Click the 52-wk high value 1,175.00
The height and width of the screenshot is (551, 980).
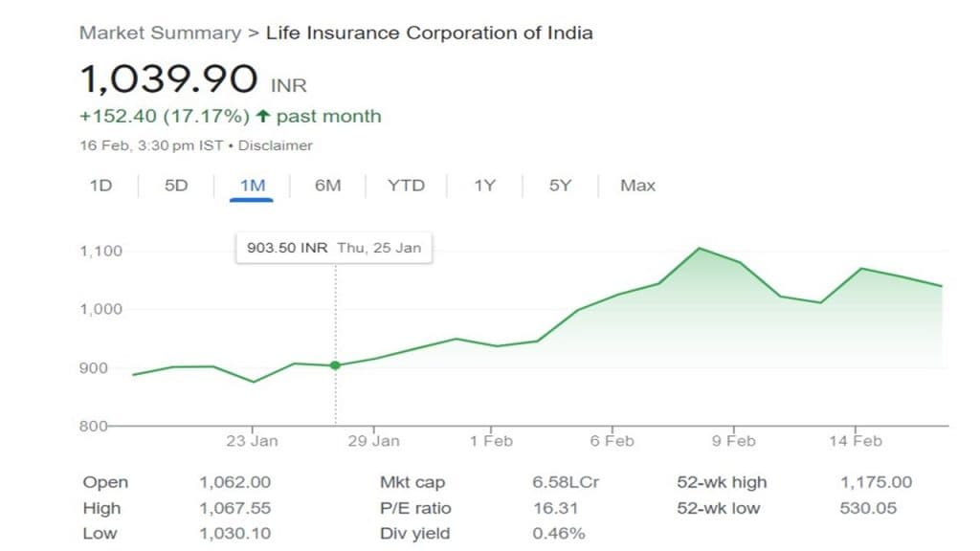point(876,483)
